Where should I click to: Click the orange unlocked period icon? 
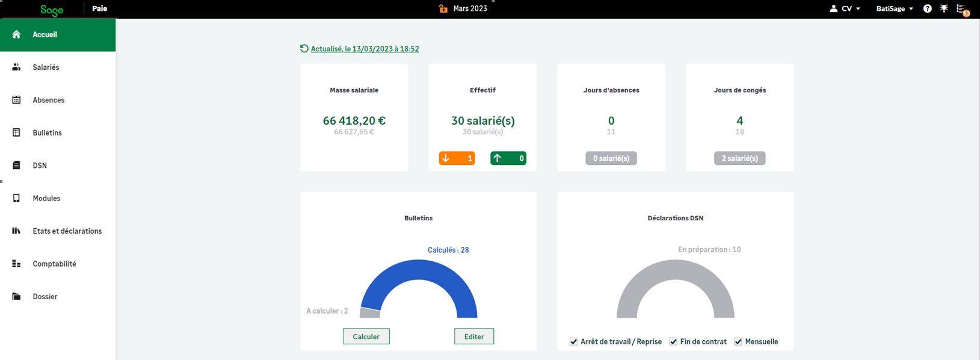pos(443,8)
